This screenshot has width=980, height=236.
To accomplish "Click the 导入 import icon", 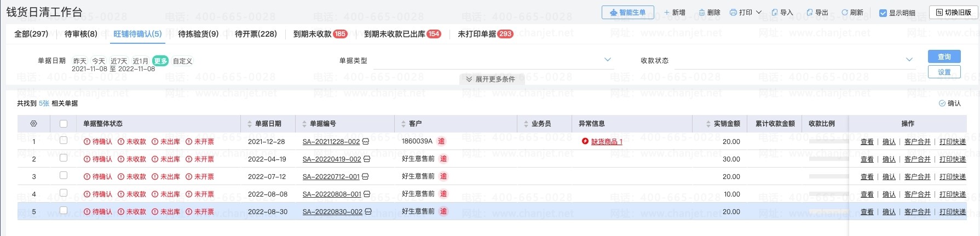I will 775,12.
